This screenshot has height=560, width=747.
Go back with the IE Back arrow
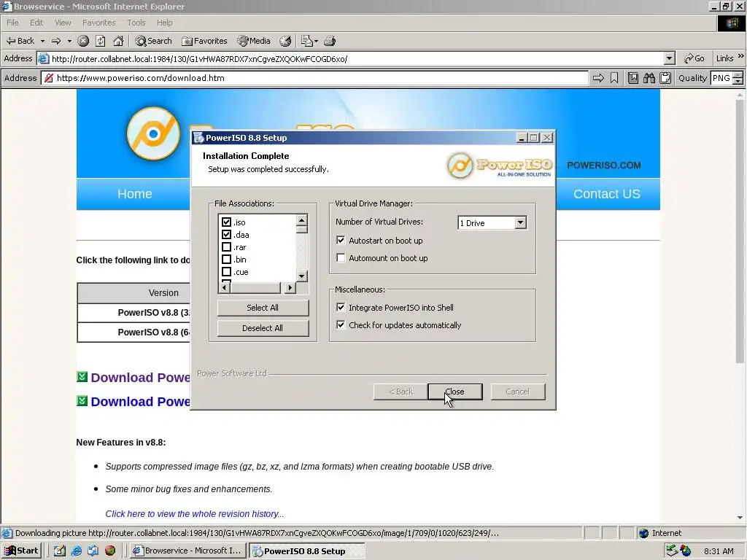[20, 41]
